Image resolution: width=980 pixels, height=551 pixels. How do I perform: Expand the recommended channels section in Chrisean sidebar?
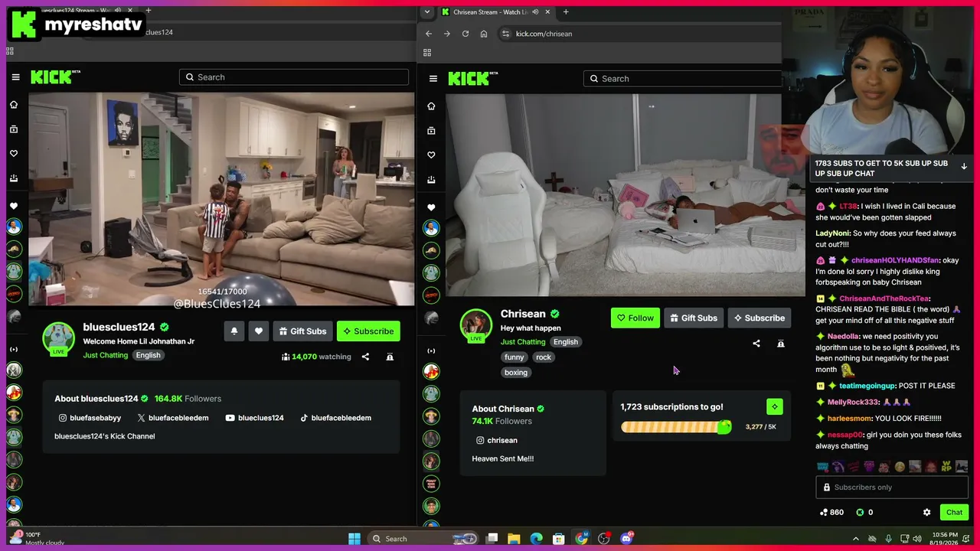pos(431,351)
